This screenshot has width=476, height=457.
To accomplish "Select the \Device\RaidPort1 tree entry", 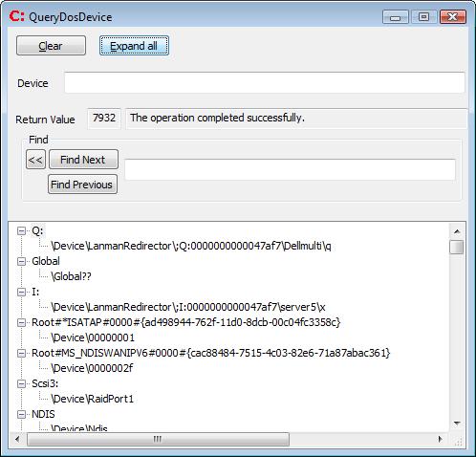I will tap(92, 399).
